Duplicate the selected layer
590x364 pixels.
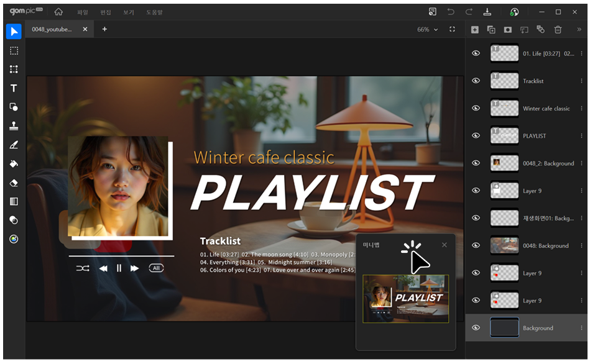click(x=491, y=30)
